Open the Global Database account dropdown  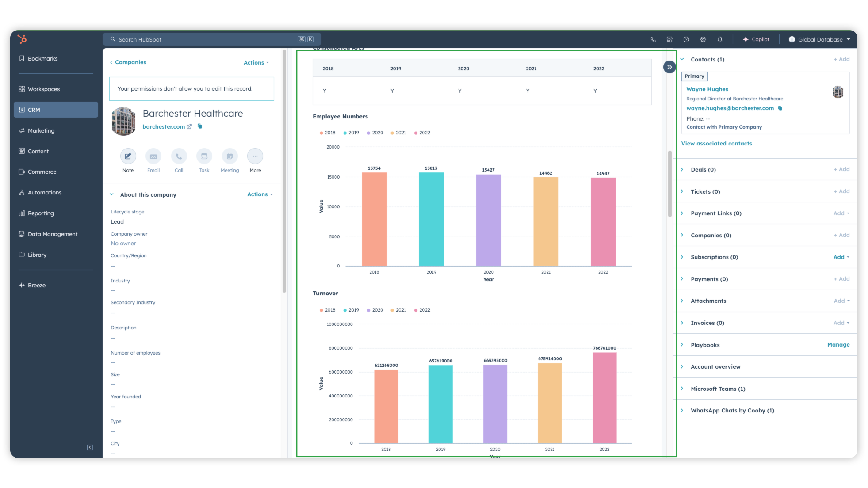(x=819, y=39)
